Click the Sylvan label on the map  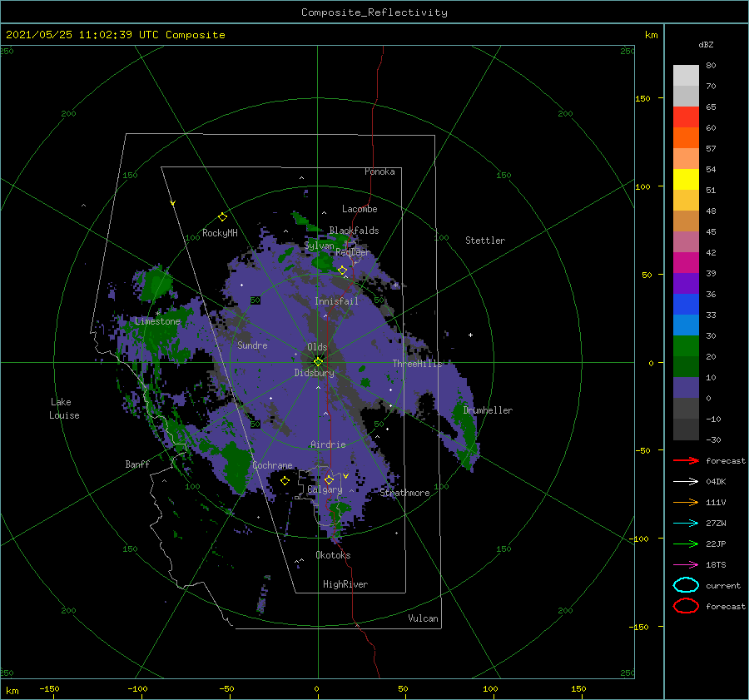click(319, 246)
